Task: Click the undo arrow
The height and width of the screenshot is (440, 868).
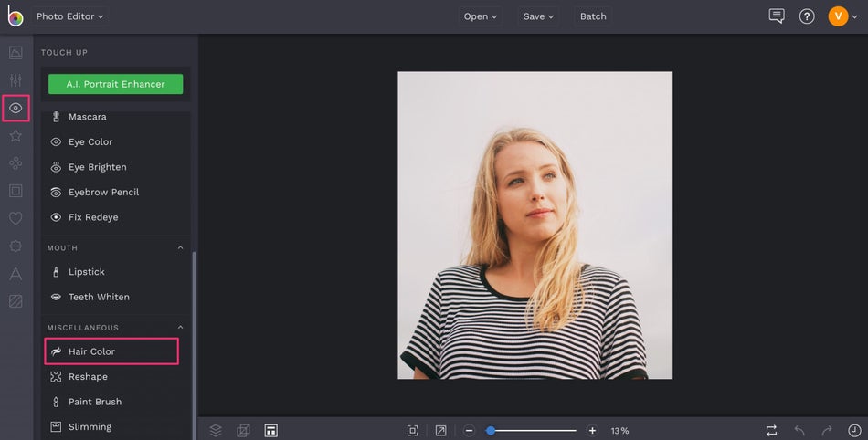Action: pos(799,430)
